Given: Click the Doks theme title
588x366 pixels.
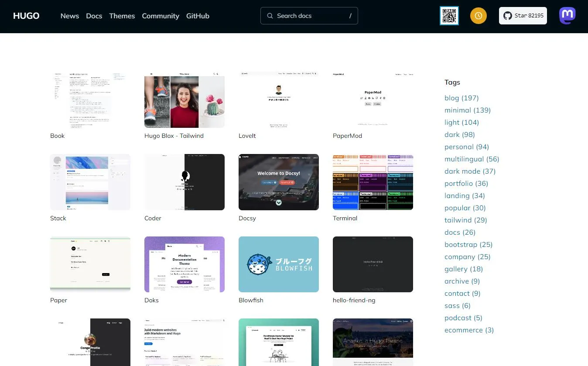Looking at the screenshot, I should pos(151,300).
